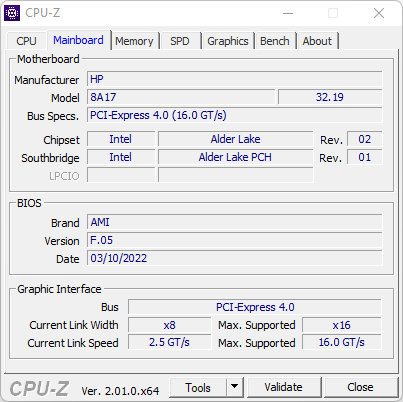403x402 pixels.
Task: Select the Graphics tab
Action: 228,41
